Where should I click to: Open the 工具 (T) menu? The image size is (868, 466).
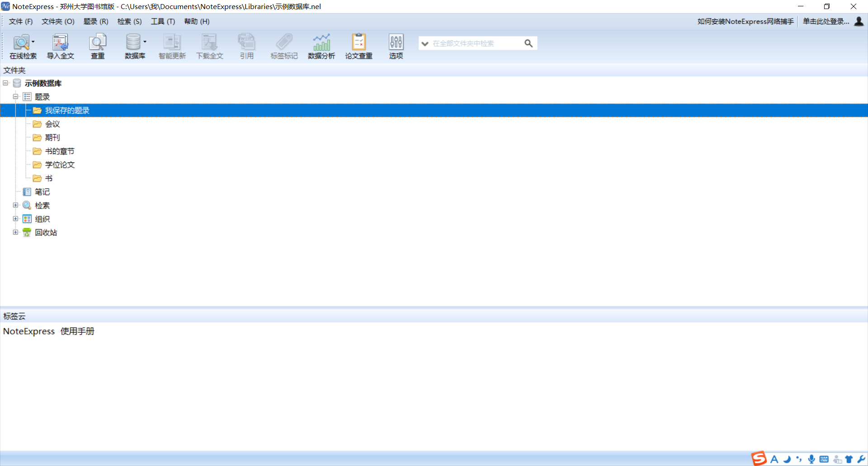pos(163,21)
